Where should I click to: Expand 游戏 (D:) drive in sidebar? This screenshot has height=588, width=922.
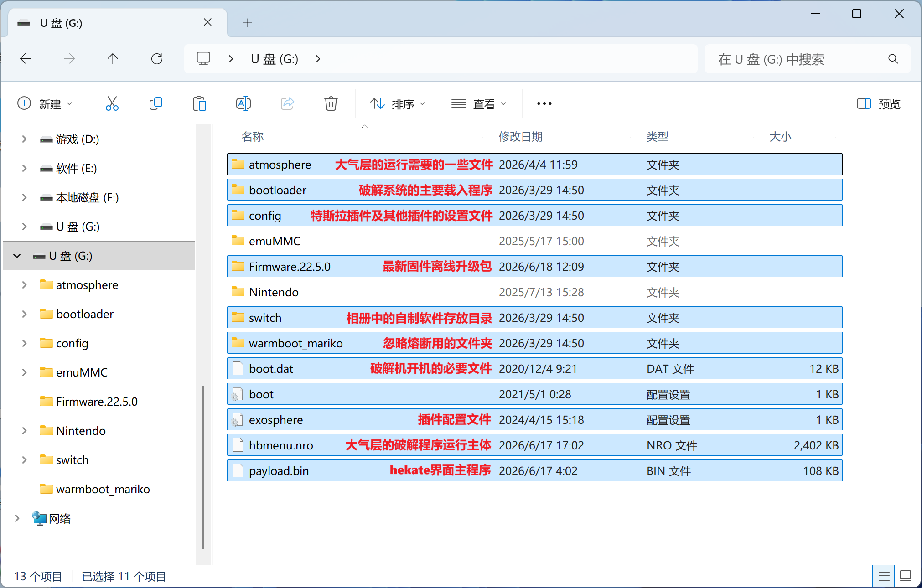coord(24,139)
